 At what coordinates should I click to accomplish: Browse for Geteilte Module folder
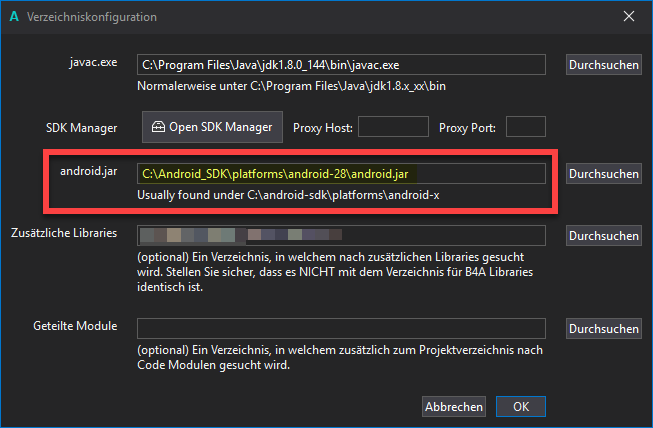pyautogui.click(x=603, y=328)
